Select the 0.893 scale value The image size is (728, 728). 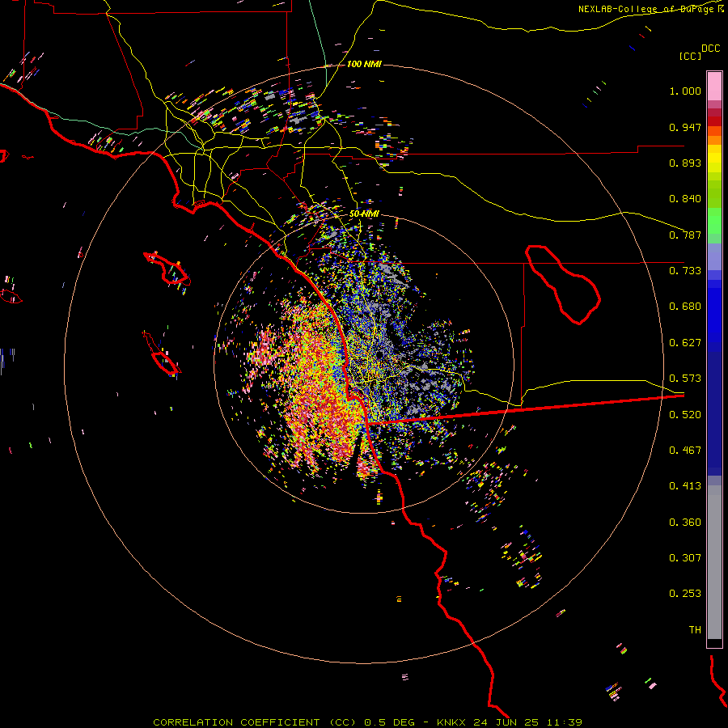click(x=685, y=163)
